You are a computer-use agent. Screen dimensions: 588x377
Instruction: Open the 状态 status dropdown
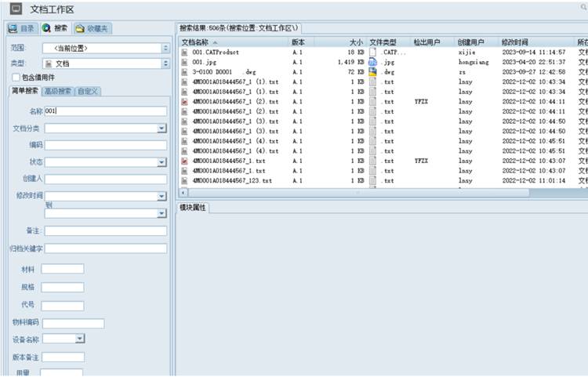coord(162,162)
